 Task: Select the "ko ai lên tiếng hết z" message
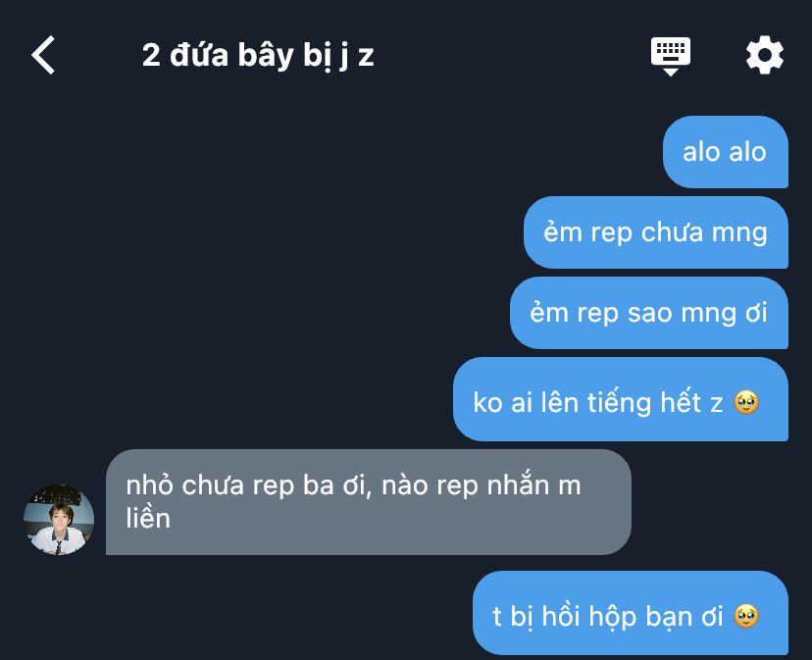(621, 399)
